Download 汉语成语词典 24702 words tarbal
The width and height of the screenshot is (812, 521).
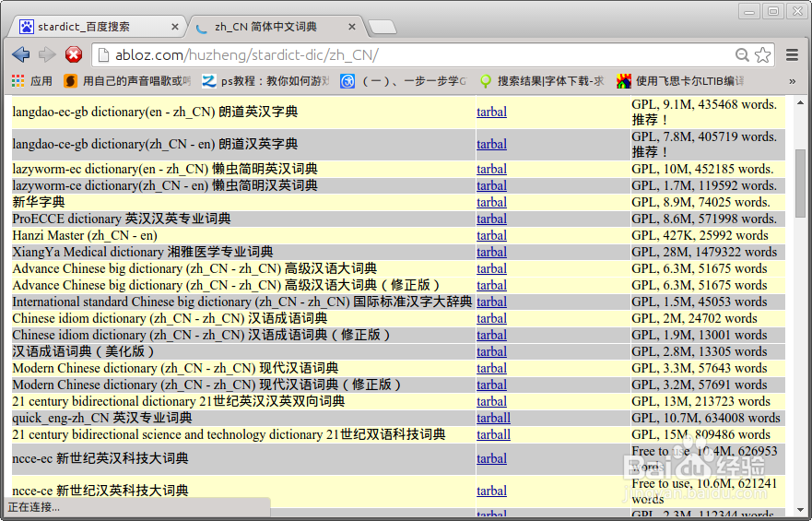[x=491, y=318]
